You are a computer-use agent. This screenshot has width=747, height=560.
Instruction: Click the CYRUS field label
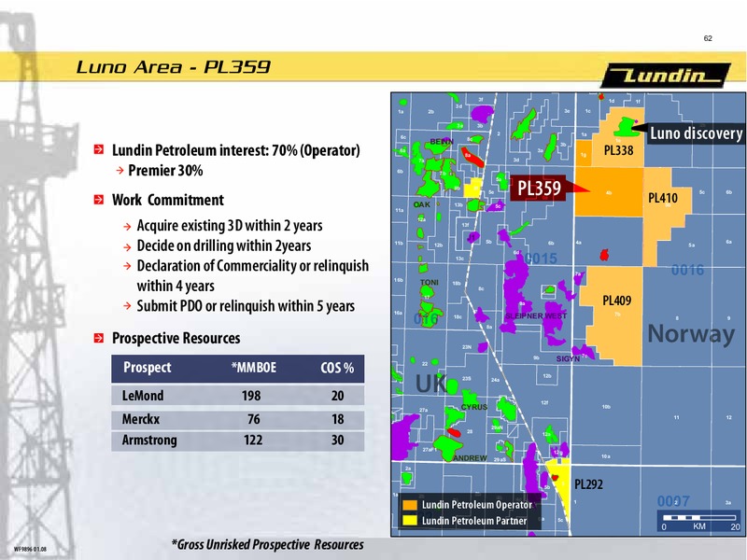pyautogui.click(x=474, y=407)
